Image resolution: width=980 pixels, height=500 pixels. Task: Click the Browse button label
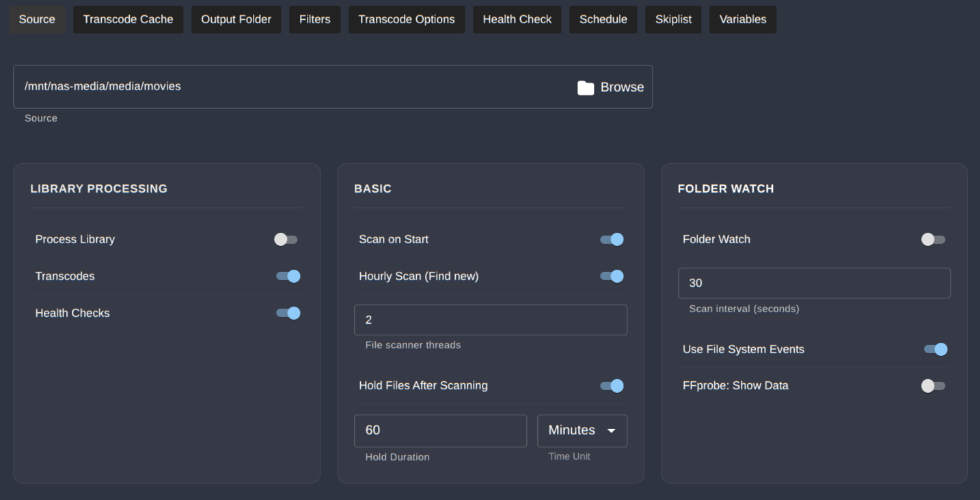click(x=622, y=87)
